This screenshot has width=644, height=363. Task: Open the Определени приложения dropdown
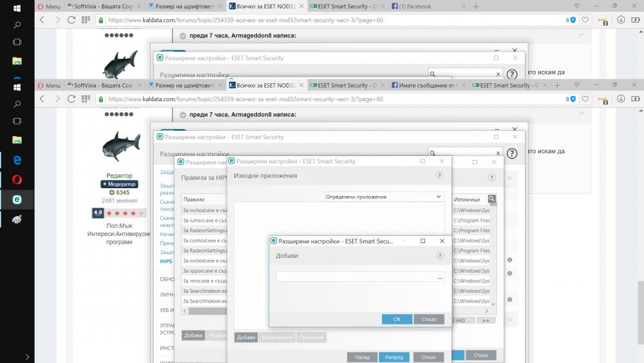(x=383, y=197)
